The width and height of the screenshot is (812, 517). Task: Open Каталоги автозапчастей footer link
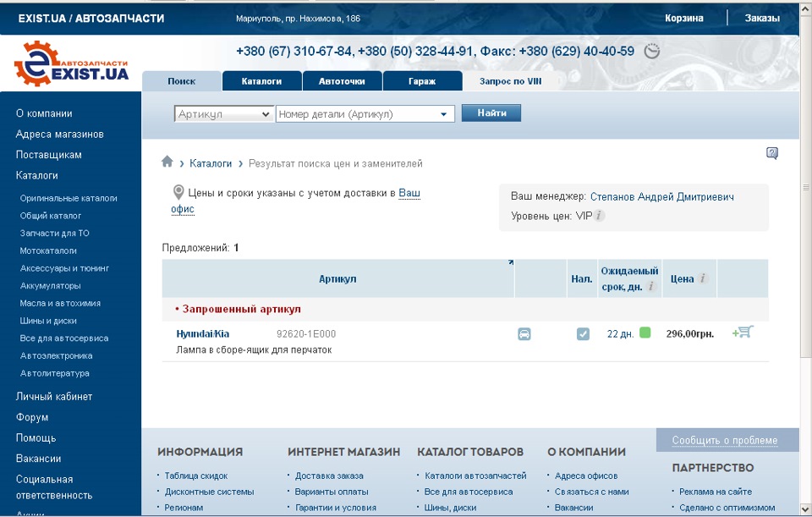pos(475,476)
